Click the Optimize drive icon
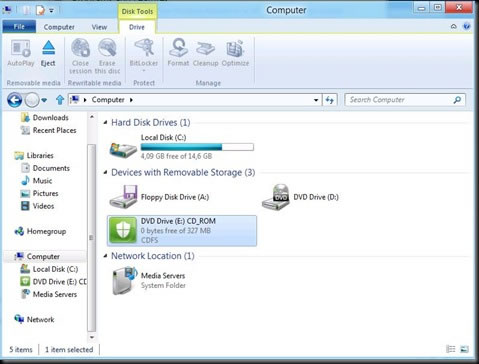 [x=235, y=53]
